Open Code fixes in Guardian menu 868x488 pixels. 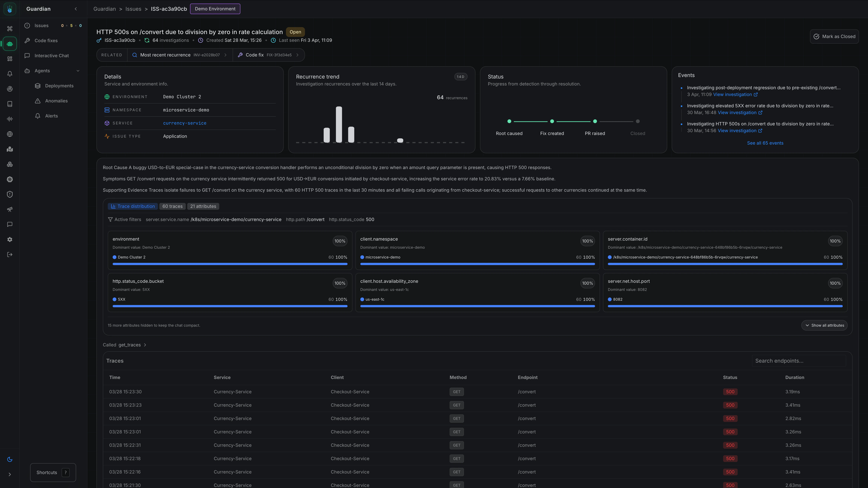click(46, 40)
